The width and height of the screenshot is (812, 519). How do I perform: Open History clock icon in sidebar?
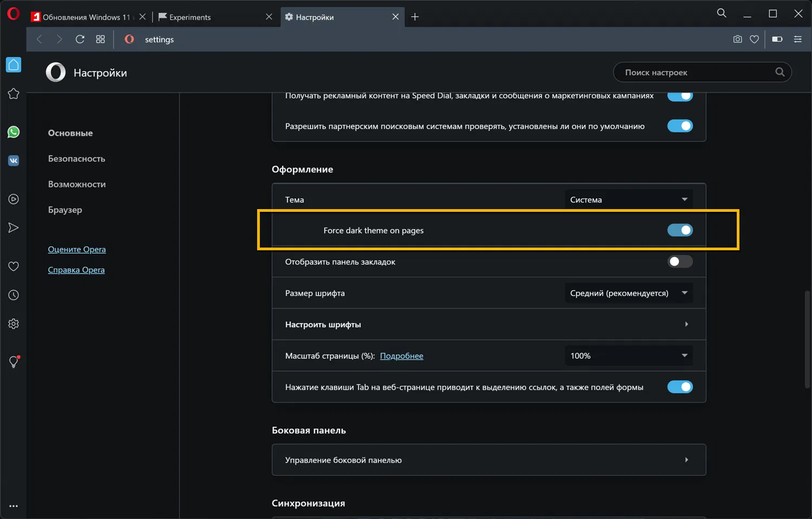pyautogui.click(x=14, y=295)
